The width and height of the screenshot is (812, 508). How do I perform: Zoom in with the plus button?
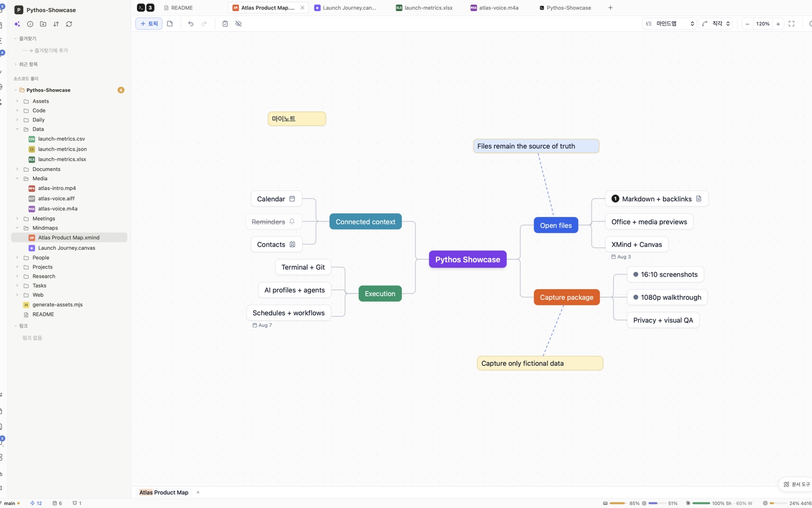pyautogui.click(x=778, y=24)
